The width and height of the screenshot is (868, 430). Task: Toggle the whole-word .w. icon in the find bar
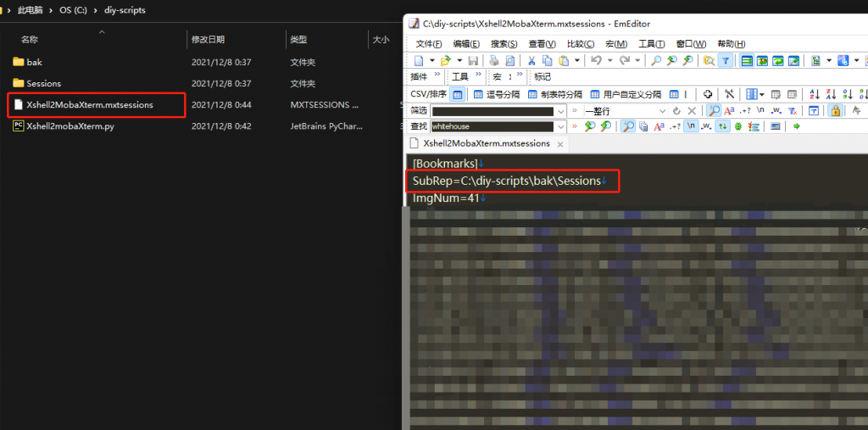[x=706, y=127]
